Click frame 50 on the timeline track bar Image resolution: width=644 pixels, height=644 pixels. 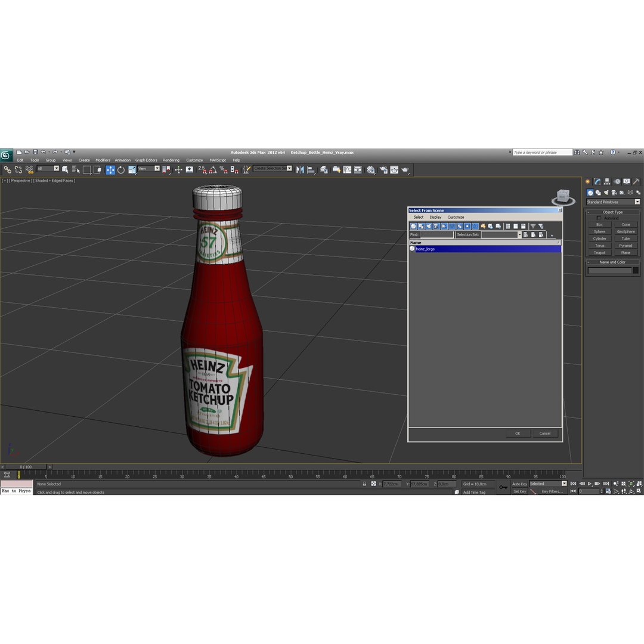291,475
